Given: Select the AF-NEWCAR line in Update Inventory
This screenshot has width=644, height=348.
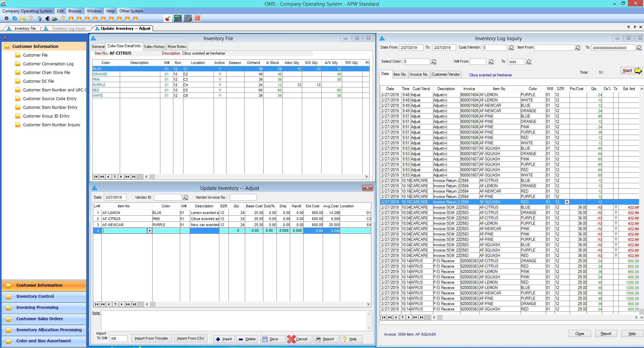Looking at the screenshot, I should point(232,225).
